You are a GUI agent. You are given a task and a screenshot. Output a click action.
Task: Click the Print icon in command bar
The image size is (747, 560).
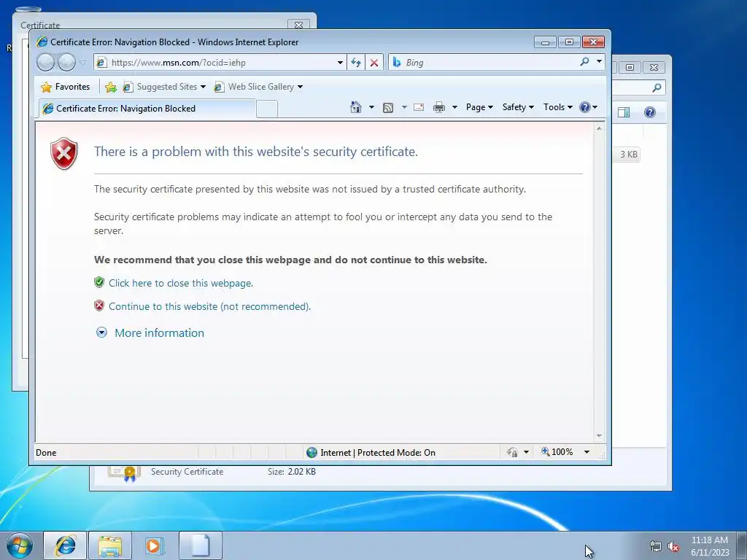pyautogui.click(x=438, y=108)
